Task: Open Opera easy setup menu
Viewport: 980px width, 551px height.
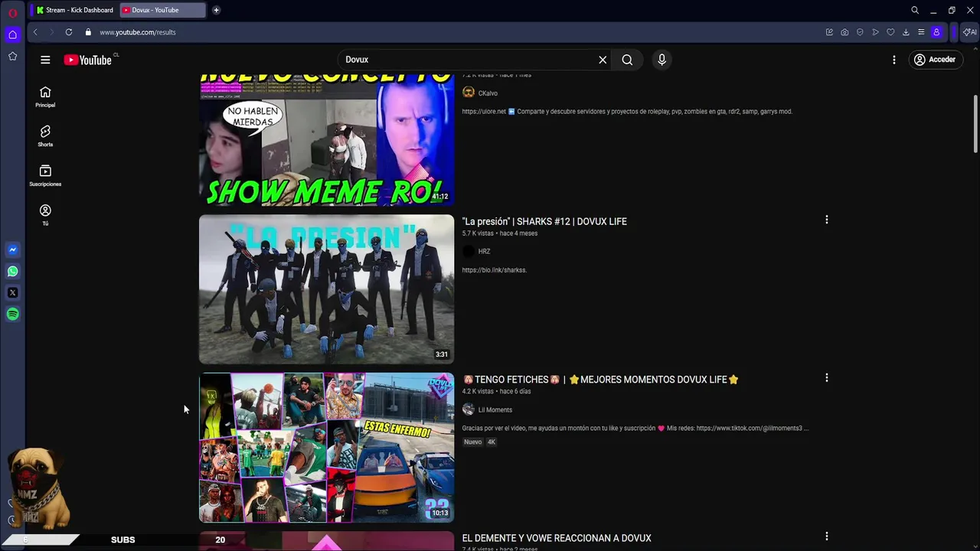Action: 921,32
